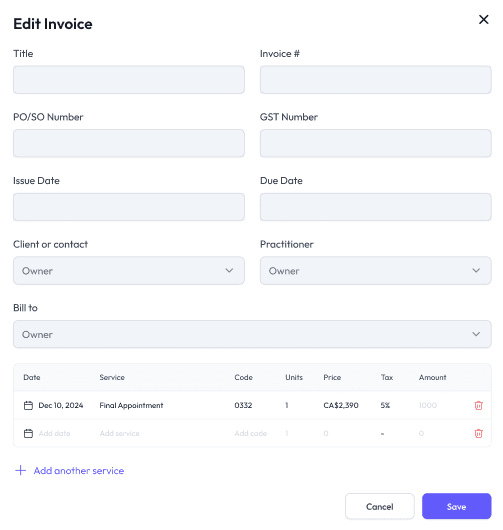
Task: Expand the Client or contact dropdown
Action: point(129,270)
